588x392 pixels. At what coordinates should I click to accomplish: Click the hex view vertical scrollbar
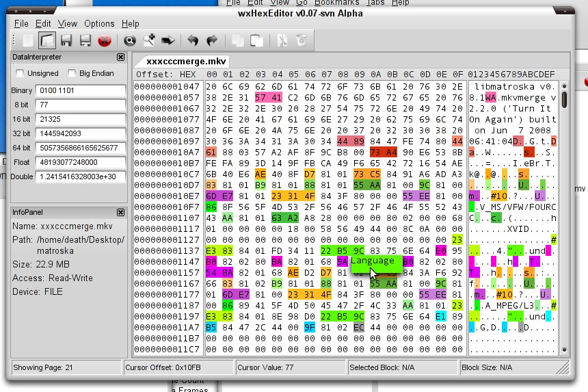(x=565, y=205)
